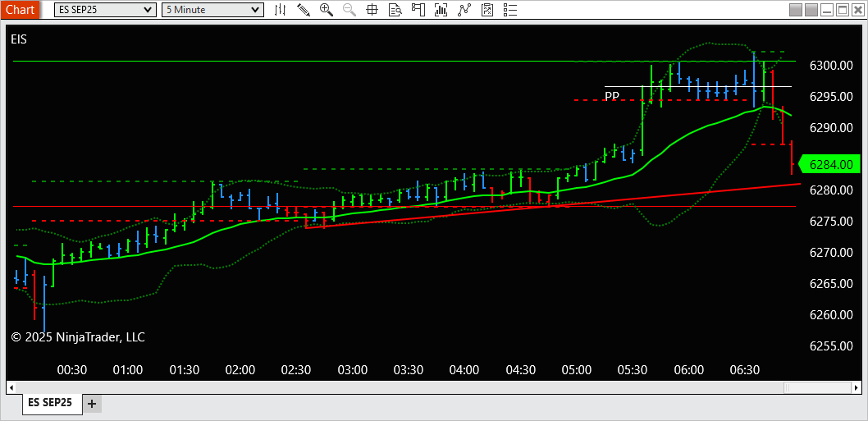
Task: Click the 04:30 time axis label
Action: click(x=520, y=369)
